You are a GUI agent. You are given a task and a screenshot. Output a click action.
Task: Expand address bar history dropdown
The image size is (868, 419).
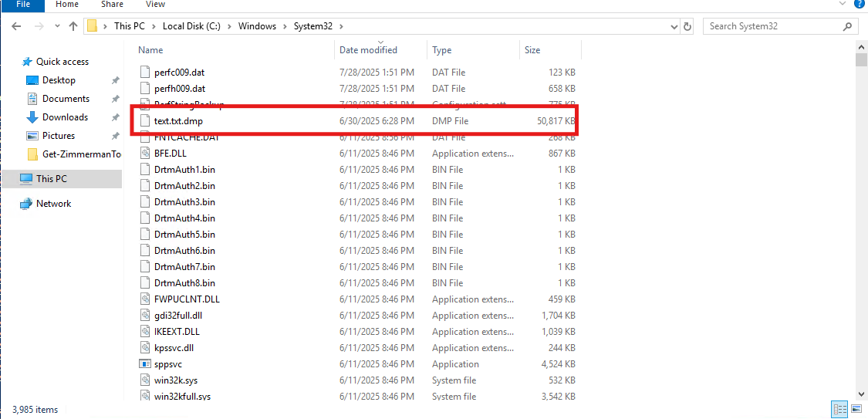coord(674,26)
